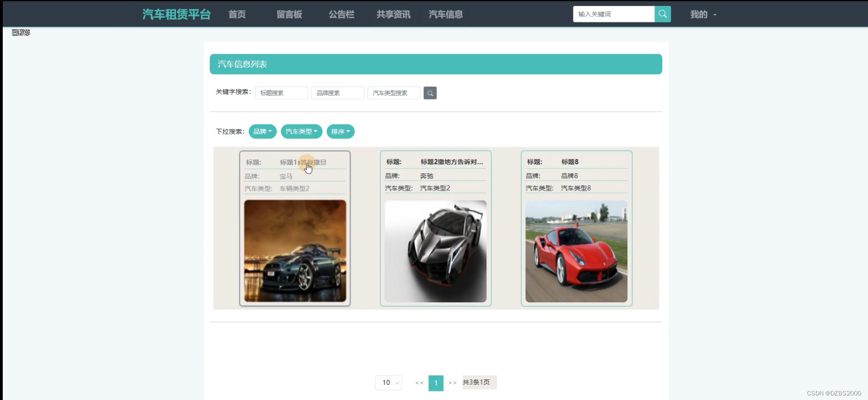Screen dimensions: 868x400
Task: Open the 汽车信息 menu item
Action: click(x=446, y=14)
